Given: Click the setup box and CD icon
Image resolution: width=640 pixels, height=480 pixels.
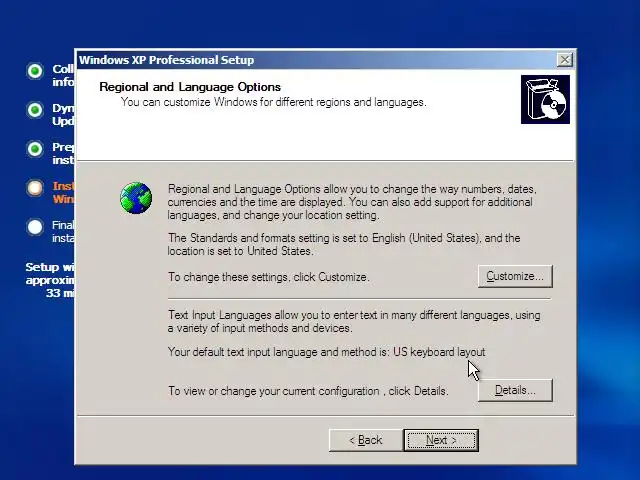Looking at the screenshot, I should 545,99.
